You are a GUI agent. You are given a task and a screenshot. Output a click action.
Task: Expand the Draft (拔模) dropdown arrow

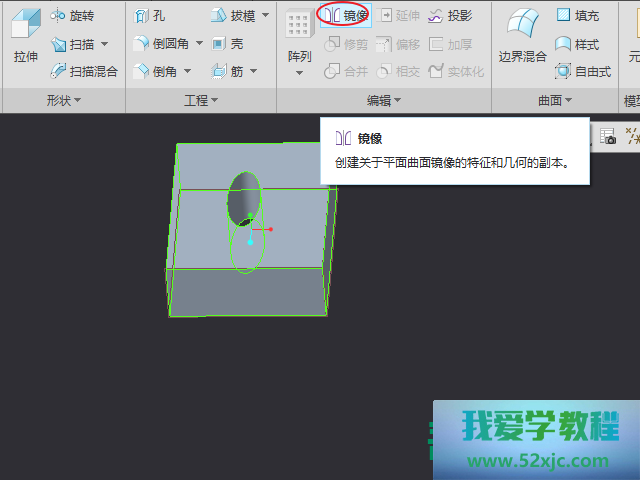(x=265, y=16)
